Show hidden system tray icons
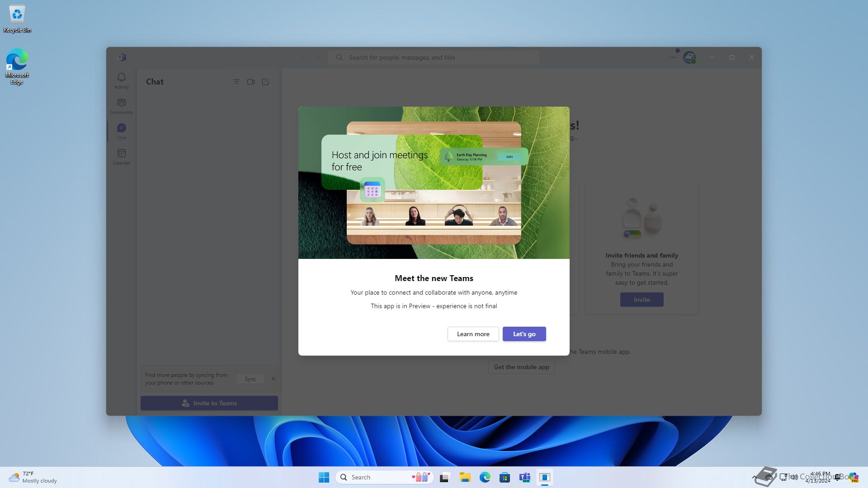The width and height of the screenshot is (868, 488). (x=754, y=477)
